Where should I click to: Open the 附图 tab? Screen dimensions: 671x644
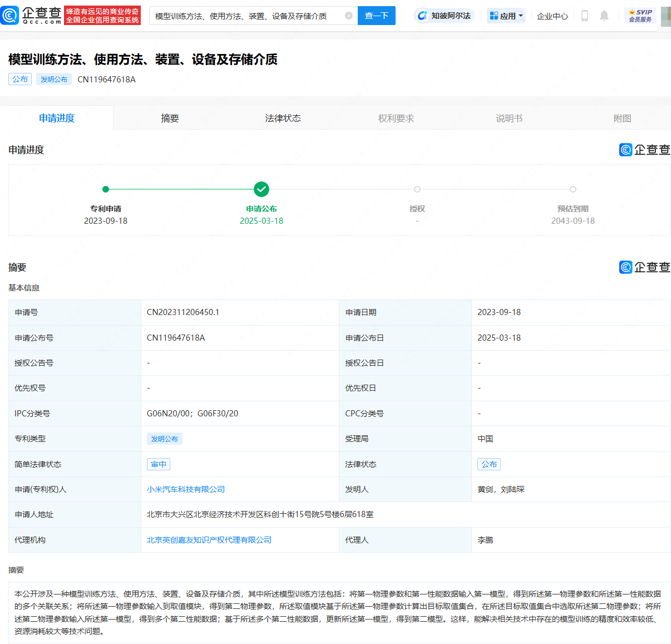tap(622, 118)
